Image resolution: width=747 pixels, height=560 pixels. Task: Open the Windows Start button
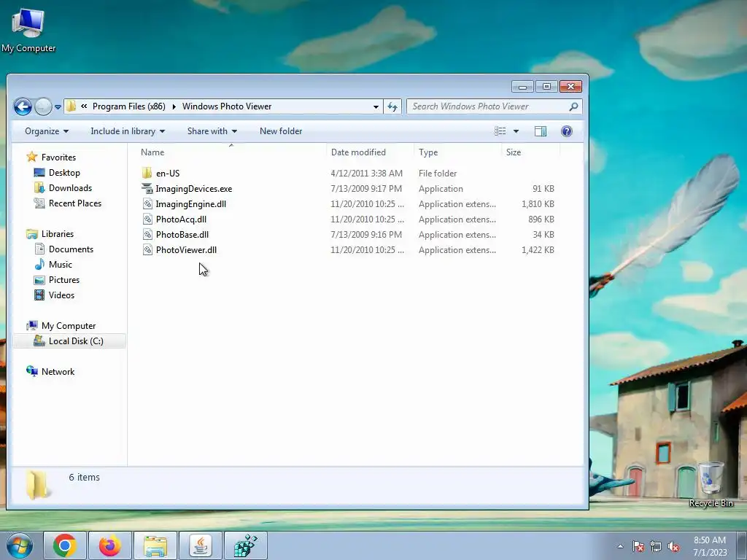[x=20, y=545]
